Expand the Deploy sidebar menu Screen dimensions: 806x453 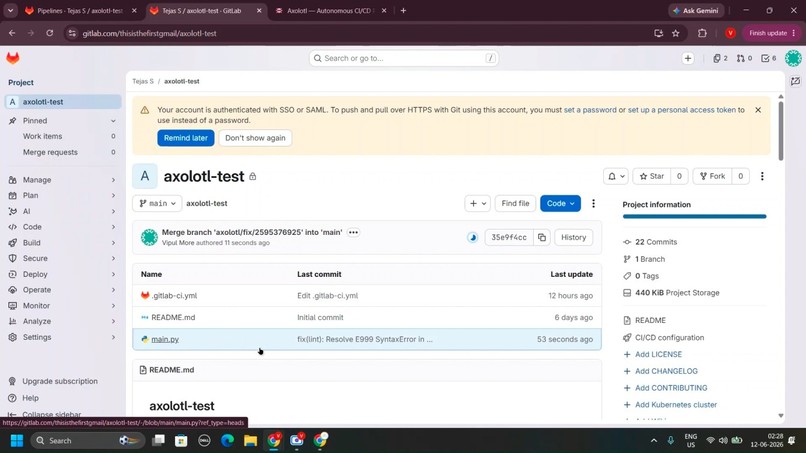coord(63,274)
